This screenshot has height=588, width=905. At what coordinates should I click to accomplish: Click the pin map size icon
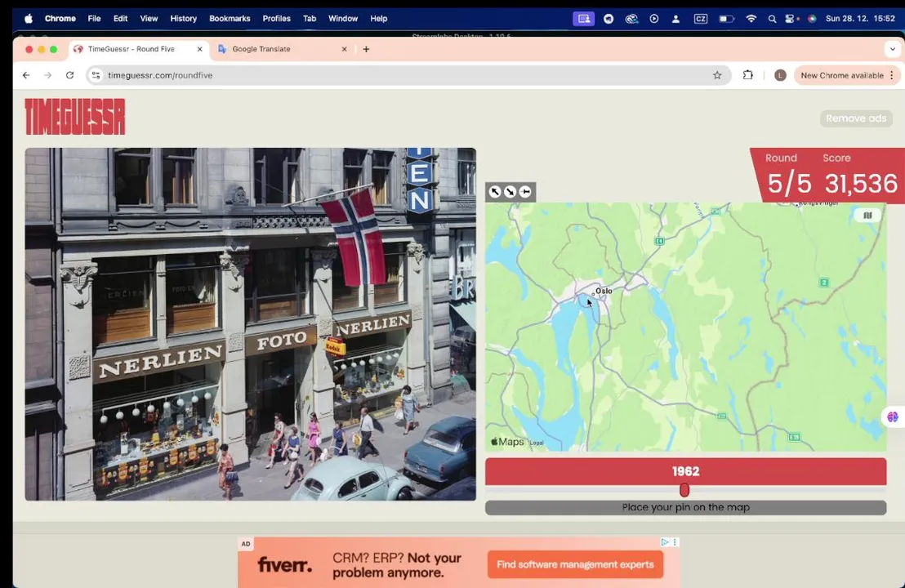(524, 192)
